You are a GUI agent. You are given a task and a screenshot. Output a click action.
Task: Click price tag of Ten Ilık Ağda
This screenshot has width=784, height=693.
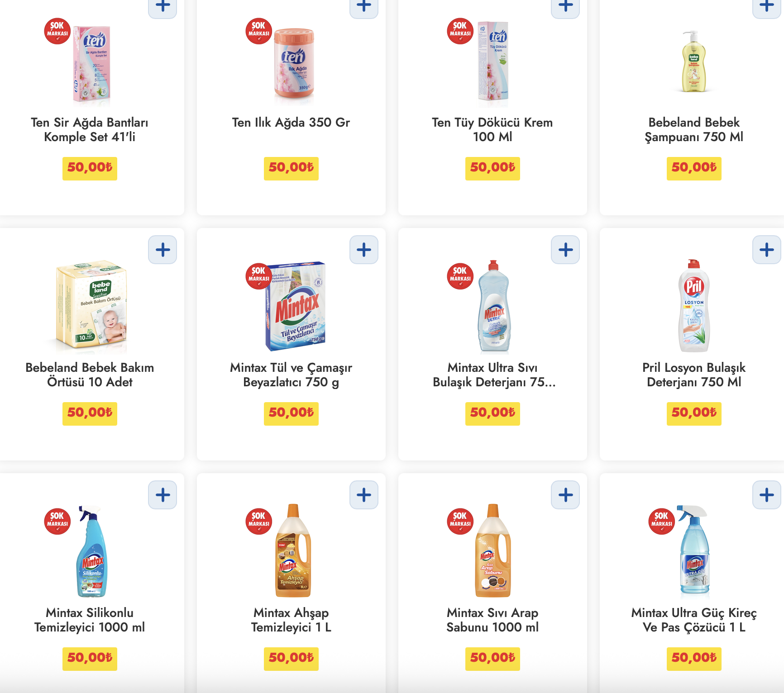tap(291, 168)
